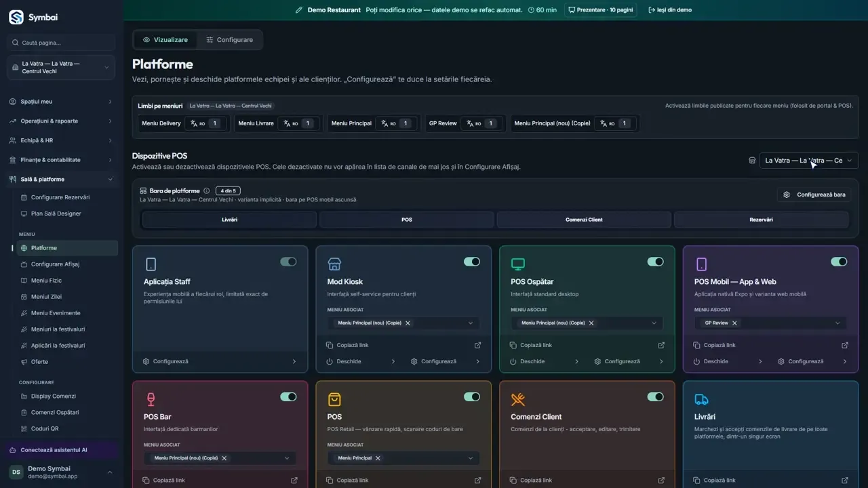
Task: Click the POS shopping bag icon
Action: (x=334, y=399)
